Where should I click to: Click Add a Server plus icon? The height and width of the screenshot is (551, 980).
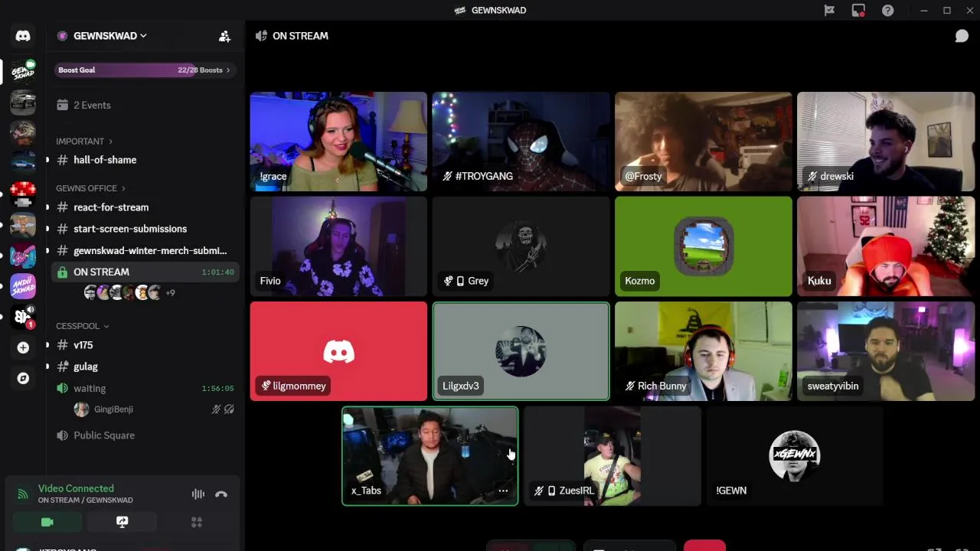23,347
